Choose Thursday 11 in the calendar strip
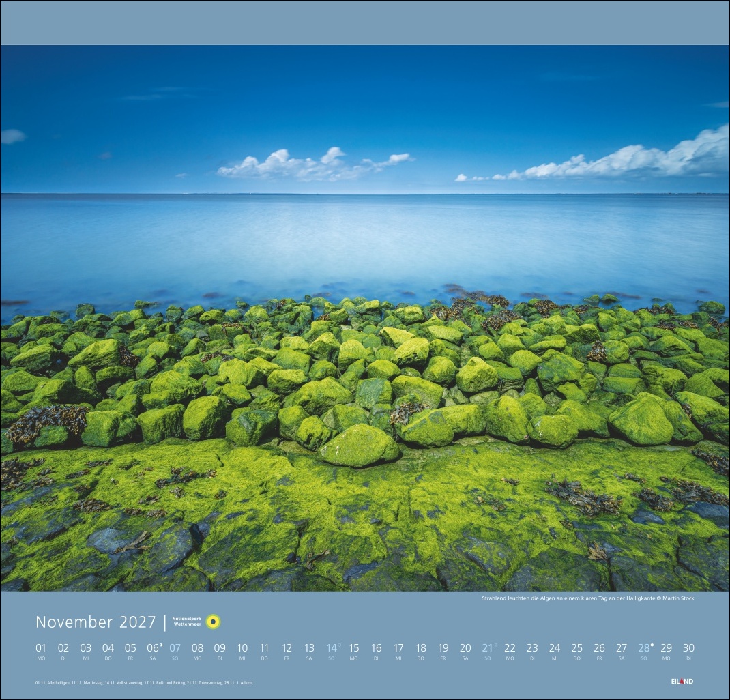The height and width of the screenshot is (700, 730). 264,649
